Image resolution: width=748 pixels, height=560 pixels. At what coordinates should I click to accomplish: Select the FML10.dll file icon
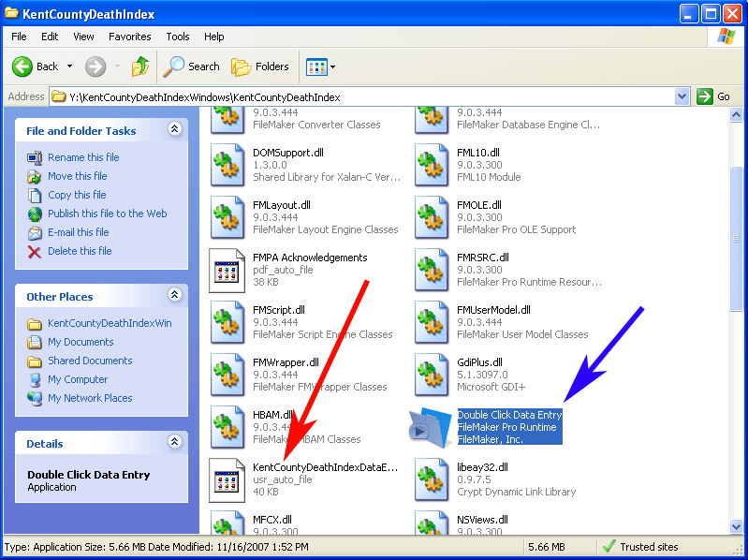pyautogui.click(x=432, y=165)
